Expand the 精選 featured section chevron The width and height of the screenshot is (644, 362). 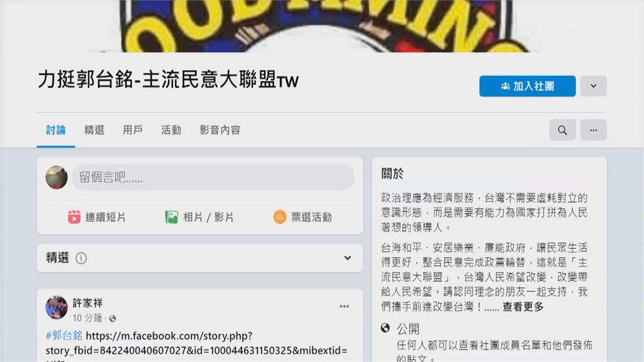pyautogui.click(x=347, y=258)
